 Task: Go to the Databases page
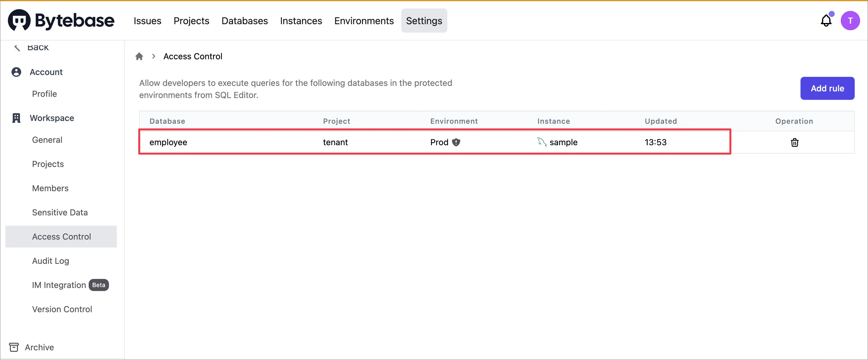pyautogui.click(x=244, y=21)
